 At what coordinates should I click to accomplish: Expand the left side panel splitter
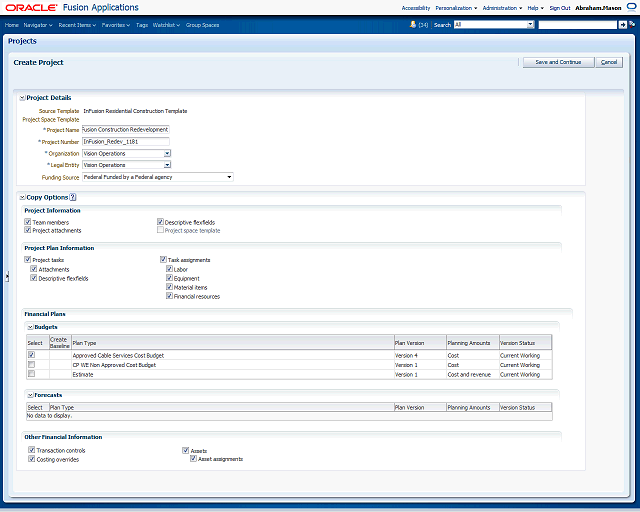tap(7, 277)
